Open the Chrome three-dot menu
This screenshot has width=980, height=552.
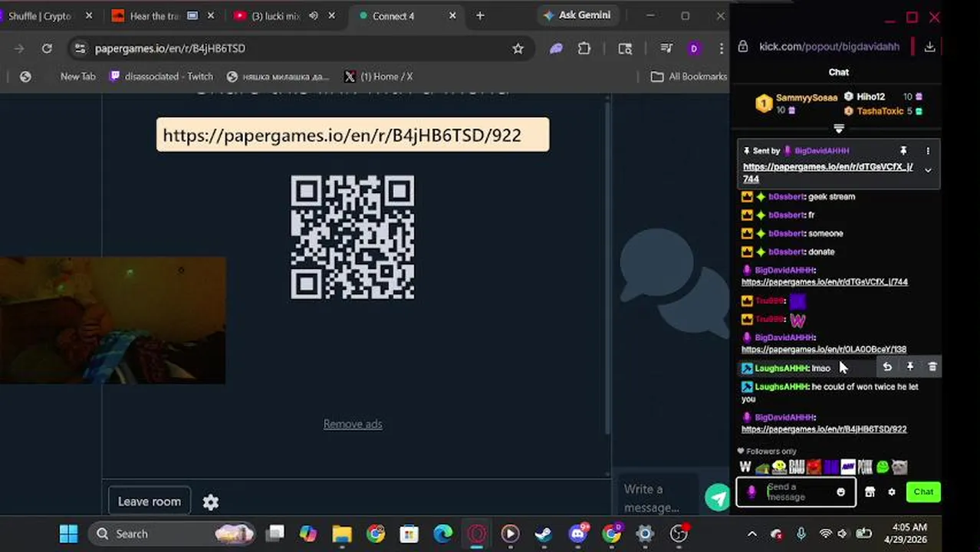pos(721,48)
